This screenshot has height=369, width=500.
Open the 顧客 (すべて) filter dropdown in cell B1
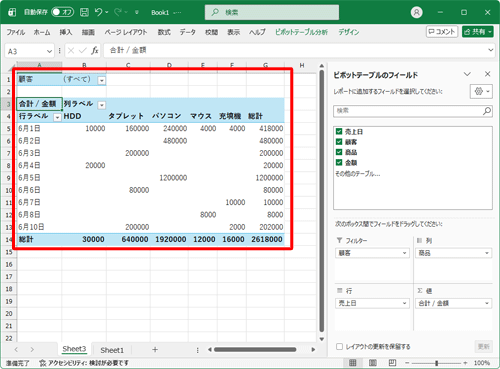click(102, 80)
